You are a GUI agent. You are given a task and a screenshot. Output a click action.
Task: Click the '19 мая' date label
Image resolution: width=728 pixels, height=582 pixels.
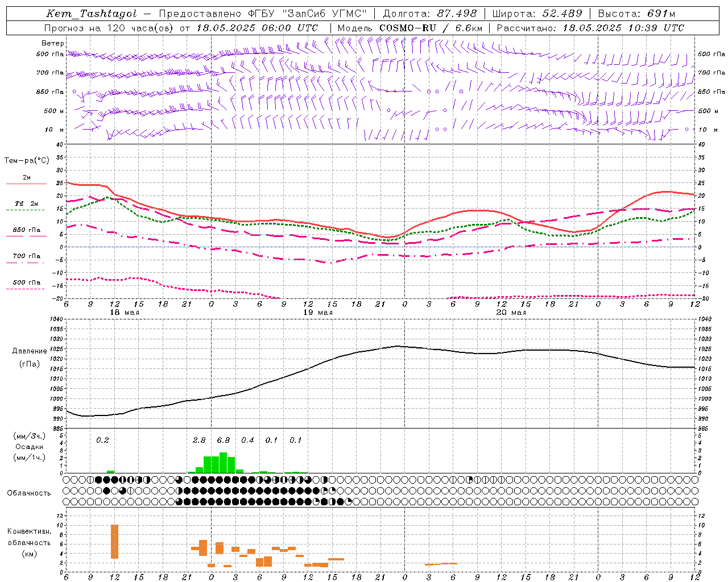click(318, 313)
